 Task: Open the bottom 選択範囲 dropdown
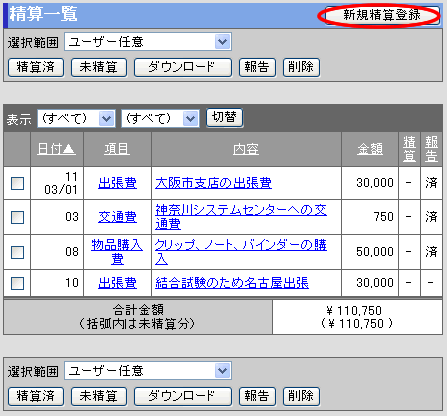pos(148,371)
